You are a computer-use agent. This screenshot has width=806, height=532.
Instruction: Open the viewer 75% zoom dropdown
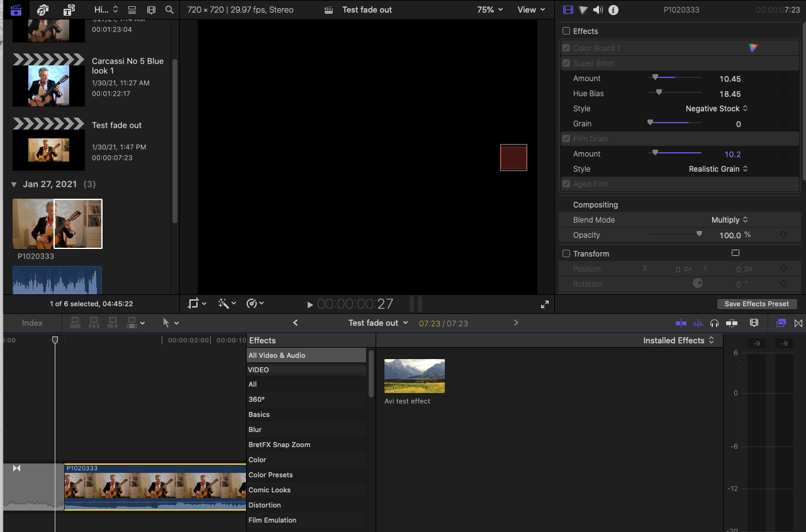490,10
